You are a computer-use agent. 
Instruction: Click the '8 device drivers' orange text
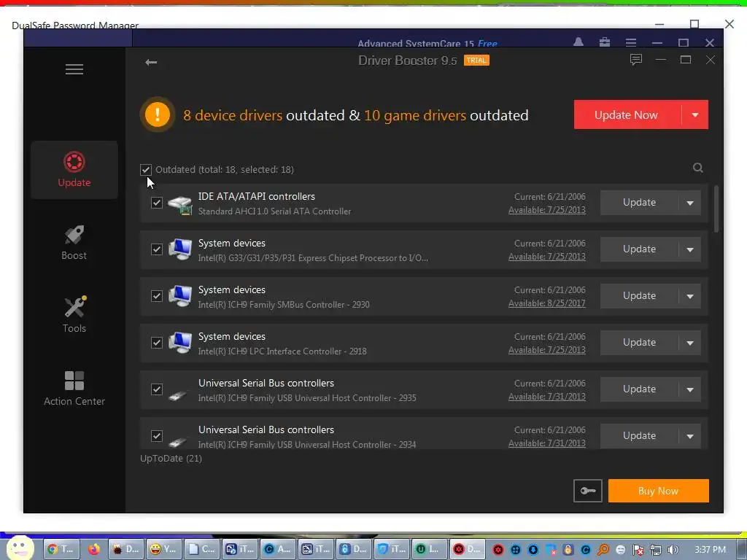[233, 115]
